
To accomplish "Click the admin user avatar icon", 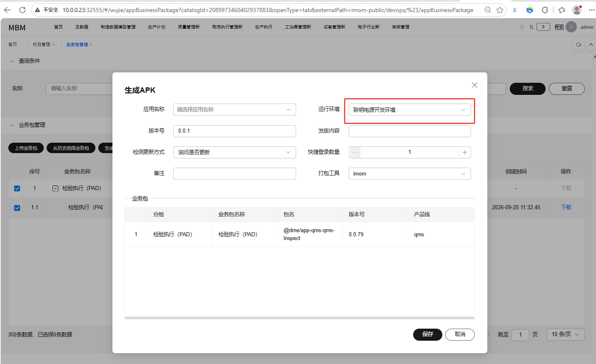I will (x=571, y=27).
